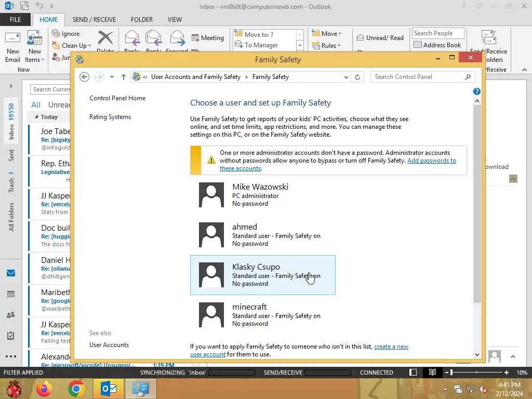
Task: Click the Search People field
Action: [x=437, y=33]
